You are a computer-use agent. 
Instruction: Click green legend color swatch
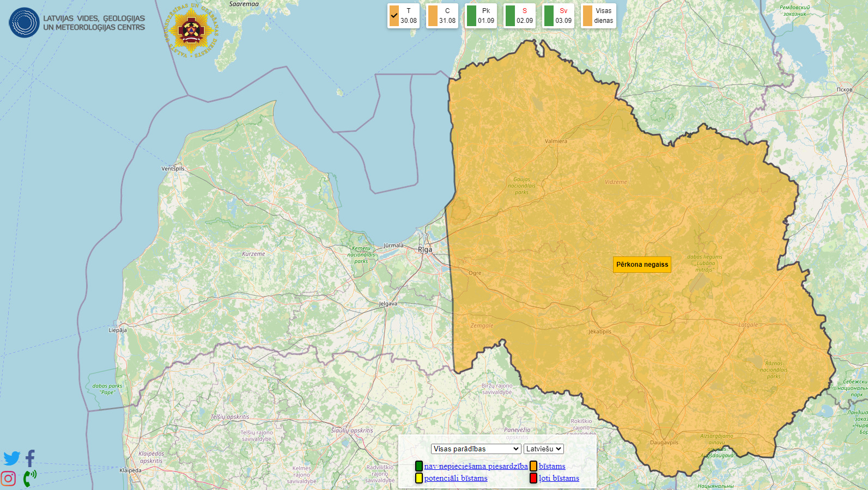(x=418, y=466)
